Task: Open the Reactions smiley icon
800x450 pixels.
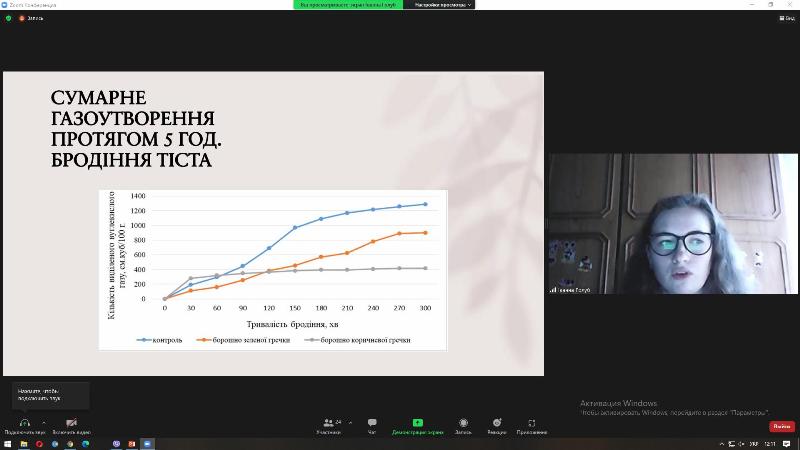Action: (497, 423)
